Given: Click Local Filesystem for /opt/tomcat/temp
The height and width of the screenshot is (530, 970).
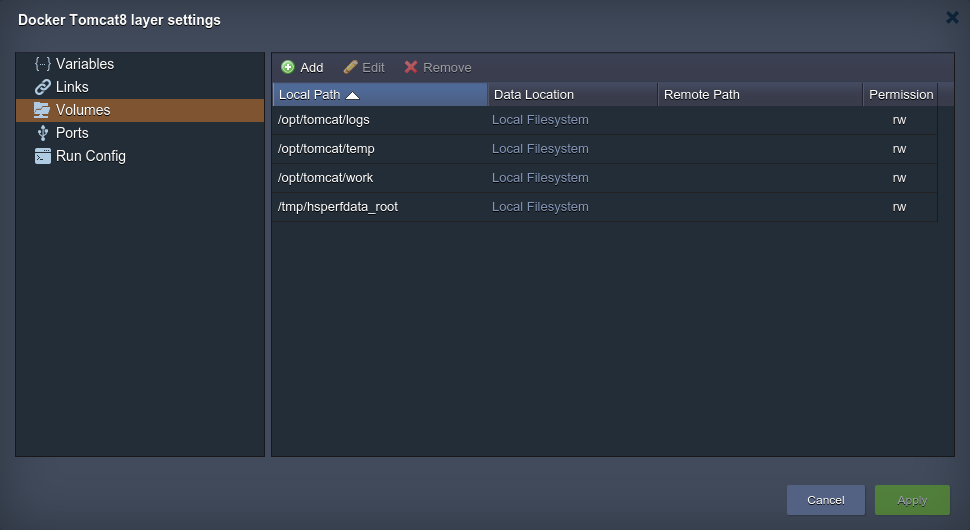Looking at the screenshot, I should point(540,149).
